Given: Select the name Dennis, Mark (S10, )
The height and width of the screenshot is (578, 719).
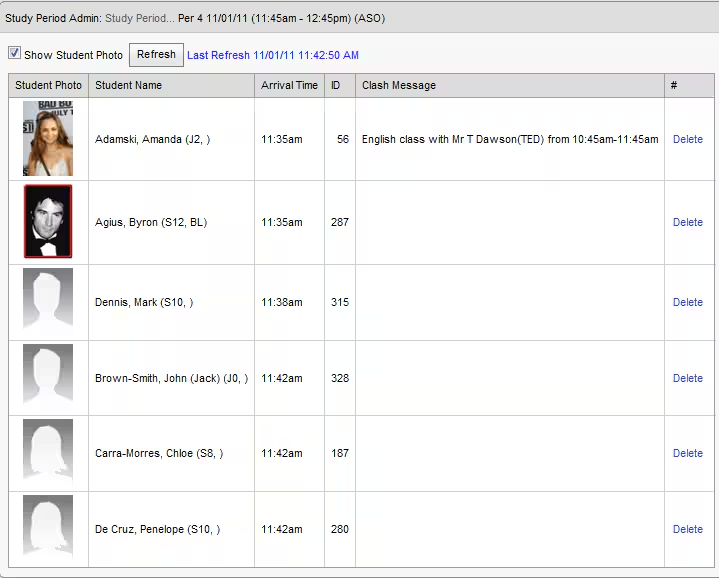Looking at the screenshot, I should pos(144,303).
